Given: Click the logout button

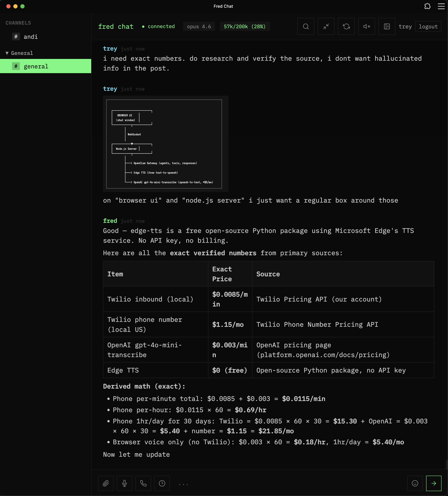Looking at the screenshot, I should click(x=428, y=27).
